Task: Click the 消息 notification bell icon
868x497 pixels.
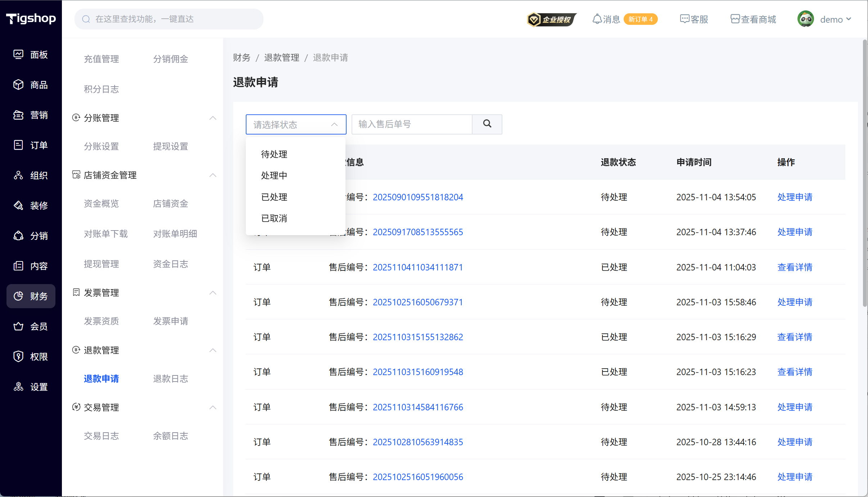Action: coord(597,19)
